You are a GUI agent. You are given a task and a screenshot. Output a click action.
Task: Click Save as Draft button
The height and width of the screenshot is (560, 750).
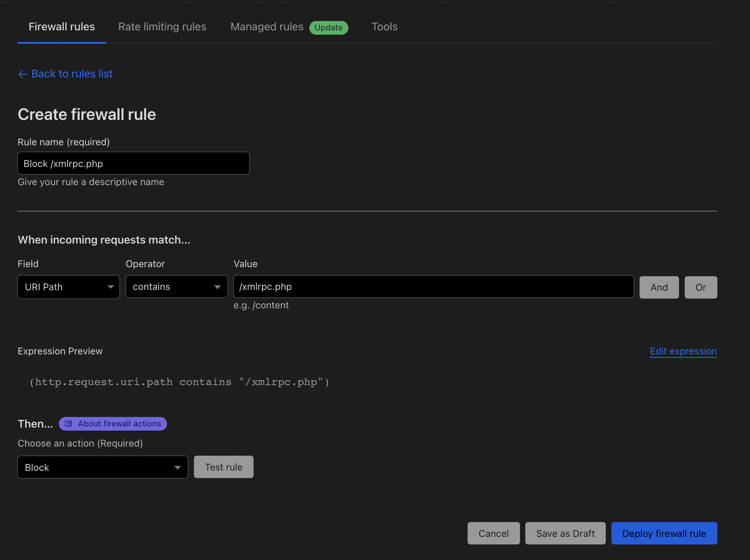[x=565, y=533]
